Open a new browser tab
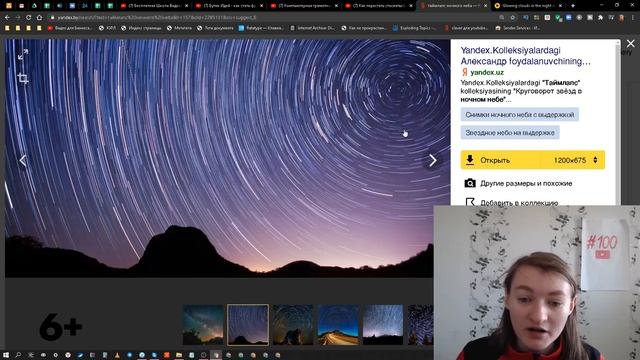This screenshot has height=360, width=640. 573,6
